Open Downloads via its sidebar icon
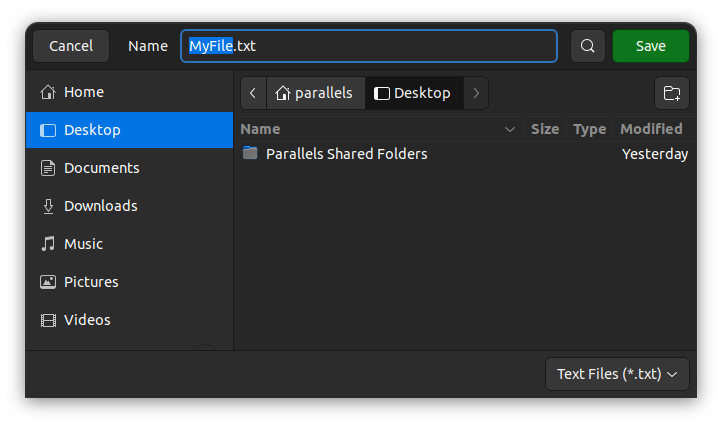722x426 pixels. [48, 206]
